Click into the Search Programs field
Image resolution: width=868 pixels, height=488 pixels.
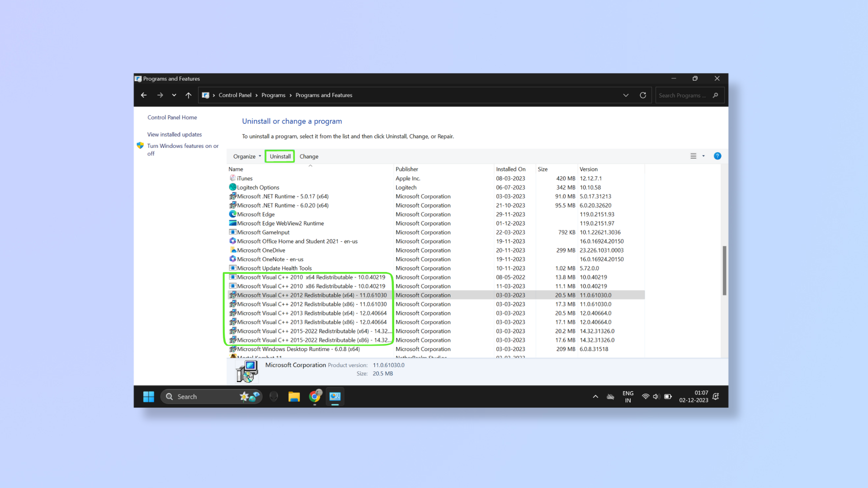point(683,95)
